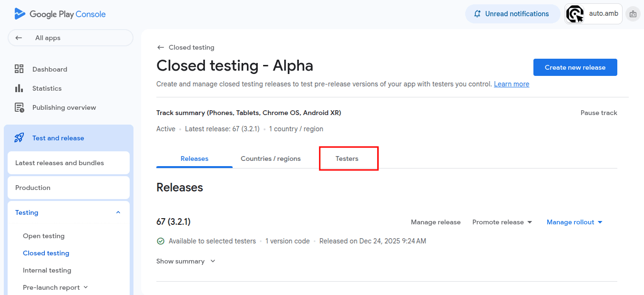Click the Test and release rocket icon

19,137
